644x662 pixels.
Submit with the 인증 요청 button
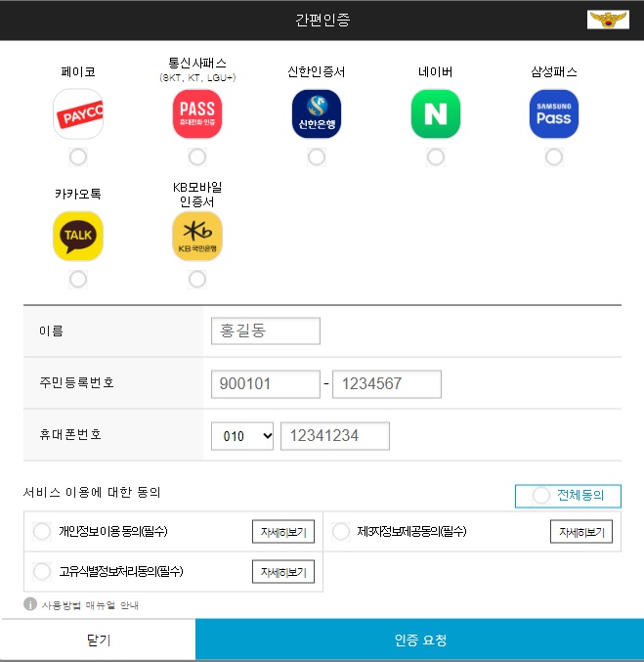coord(420,640)
